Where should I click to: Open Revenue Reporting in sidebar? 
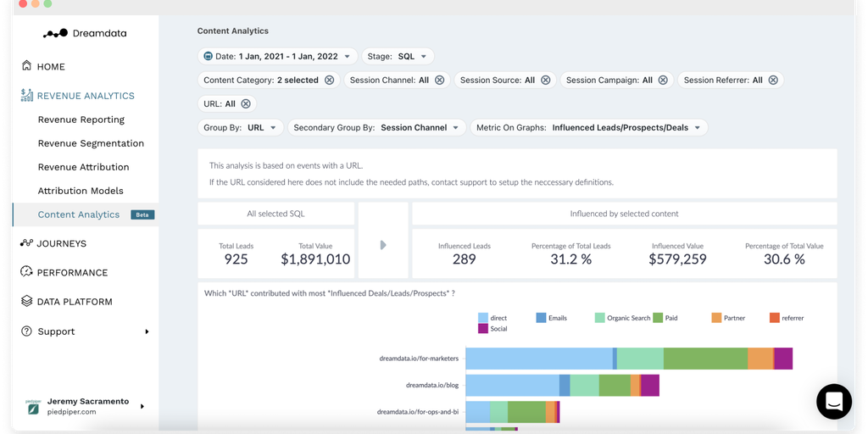(81, 120)
